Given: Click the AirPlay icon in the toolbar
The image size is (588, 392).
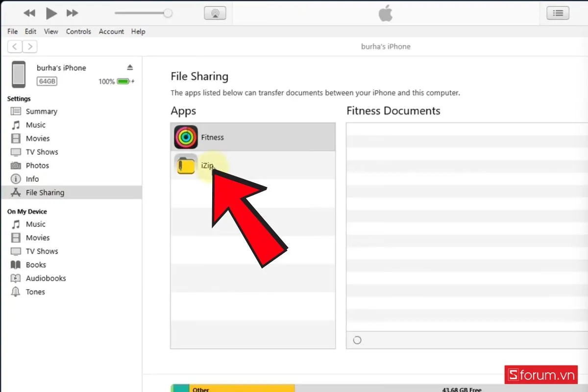Looking at the screenshot, I should click(215, 13).
